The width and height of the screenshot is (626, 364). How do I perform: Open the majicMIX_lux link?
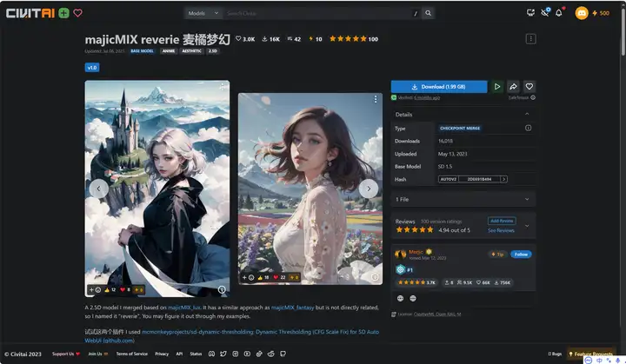(184, 308)
